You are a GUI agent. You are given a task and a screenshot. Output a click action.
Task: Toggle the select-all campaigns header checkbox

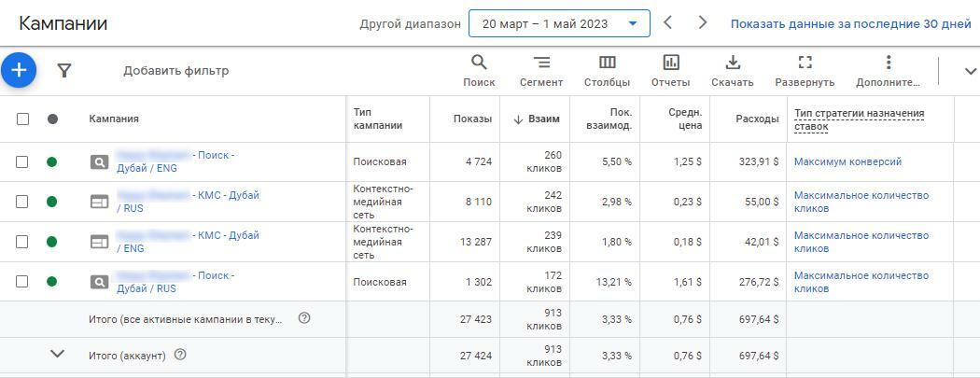click(22, 119)
